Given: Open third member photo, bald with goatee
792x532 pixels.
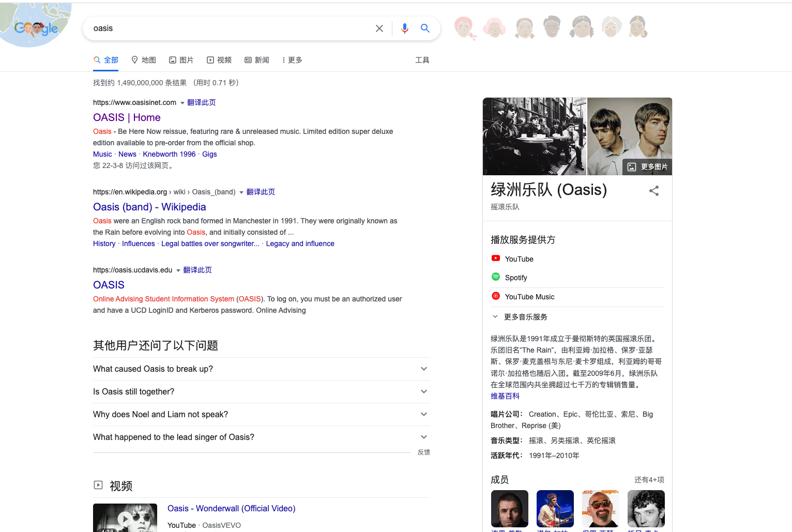Looking at the screenshot, I should [601, 509].
